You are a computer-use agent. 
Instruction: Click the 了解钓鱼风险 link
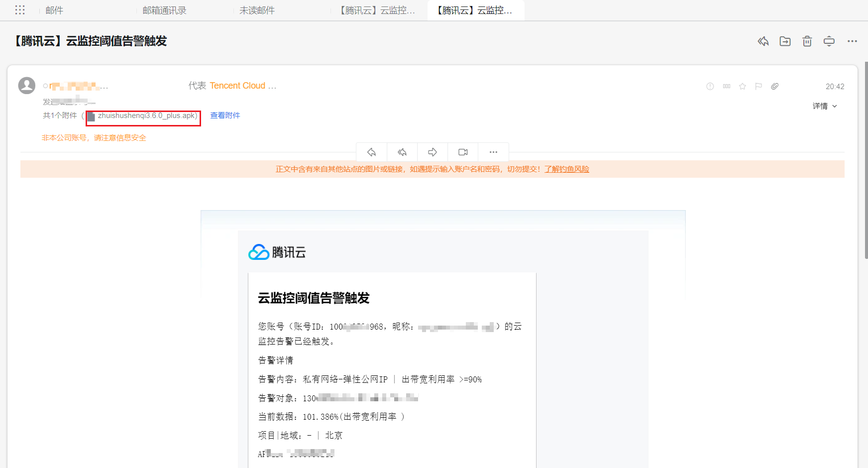pos(566,169)
